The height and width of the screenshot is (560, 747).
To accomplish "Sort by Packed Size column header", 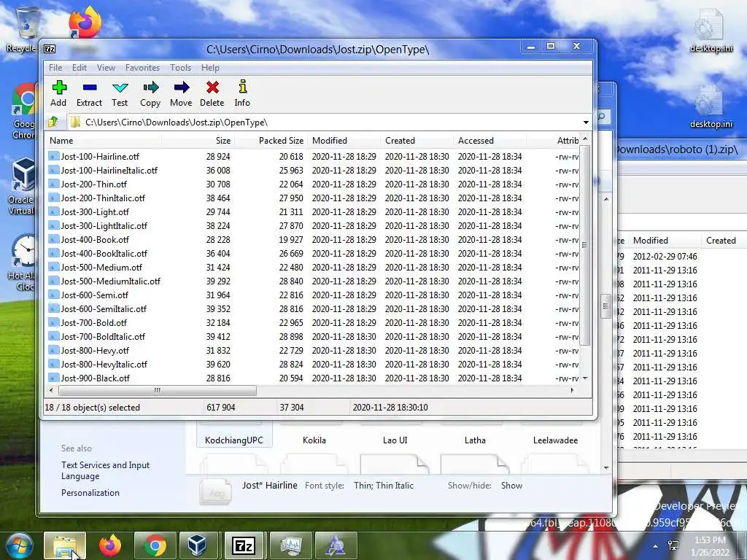I will (271, 141).
